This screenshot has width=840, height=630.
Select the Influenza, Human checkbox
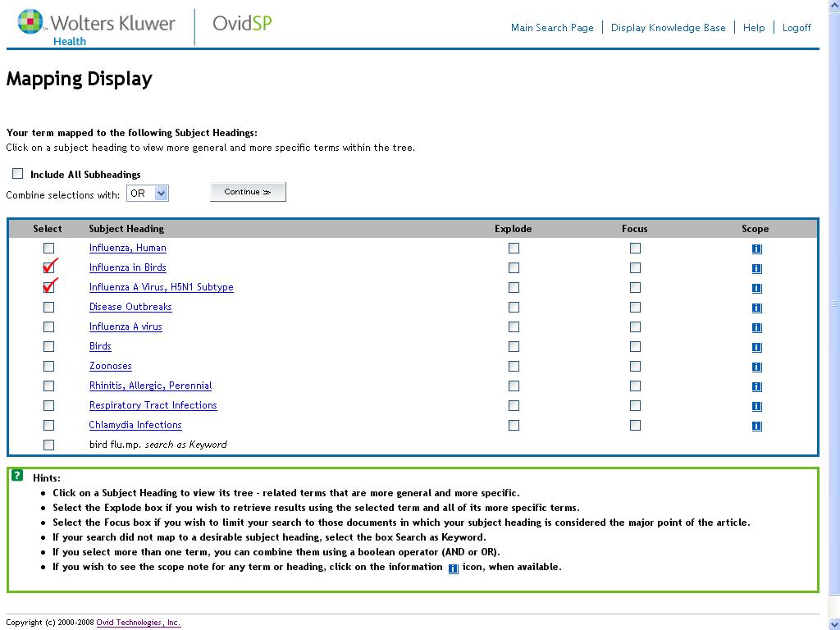click(x=48, y=248)
